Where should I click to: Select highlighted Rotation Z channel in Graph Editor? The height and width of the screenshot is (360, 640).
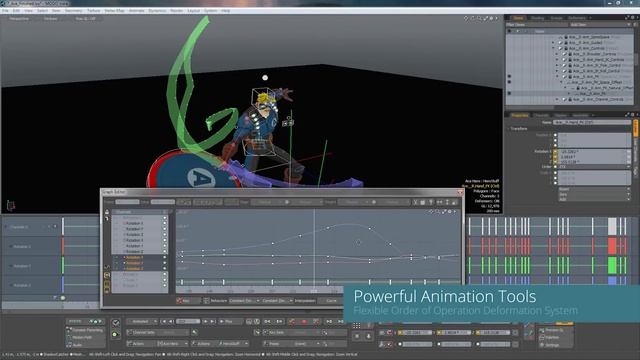pyautogui.click(x=135, y=269)
